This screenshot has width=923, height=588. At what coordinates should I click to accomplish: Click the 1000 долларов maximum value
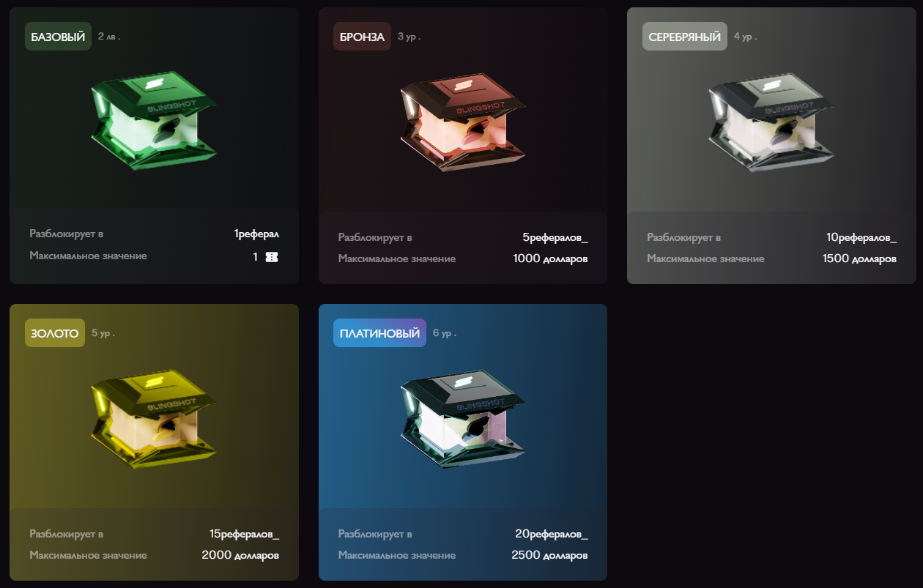550,258
